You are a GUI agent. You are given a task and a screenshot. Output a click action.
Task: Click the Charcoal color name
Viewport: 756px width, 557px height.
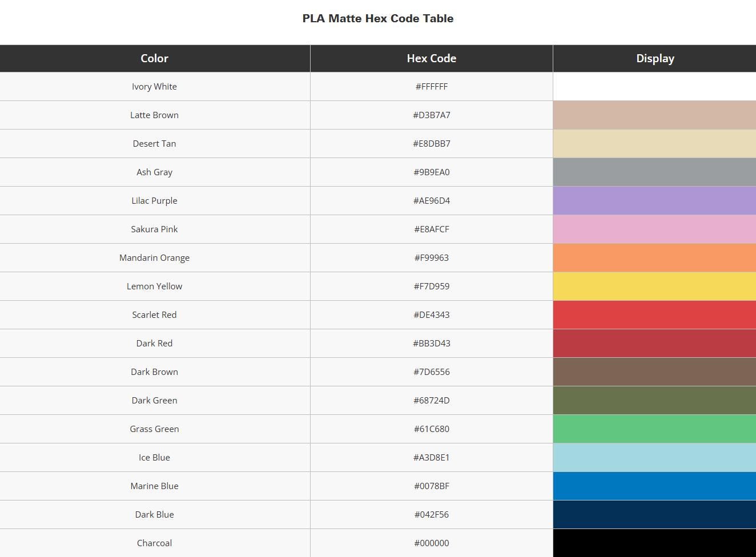154,543
